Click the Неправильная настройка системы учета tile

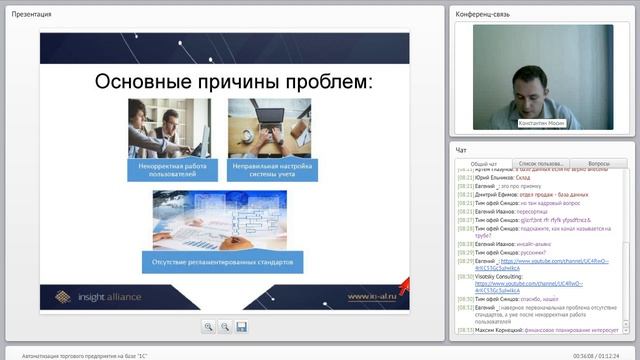(x=272, y=140)
